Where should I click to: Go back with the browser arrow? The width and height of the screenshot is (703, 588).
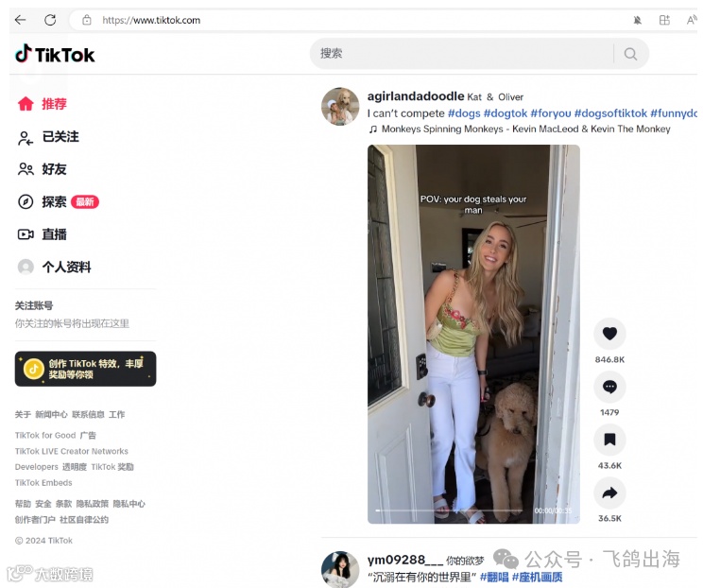click(20, 20)
